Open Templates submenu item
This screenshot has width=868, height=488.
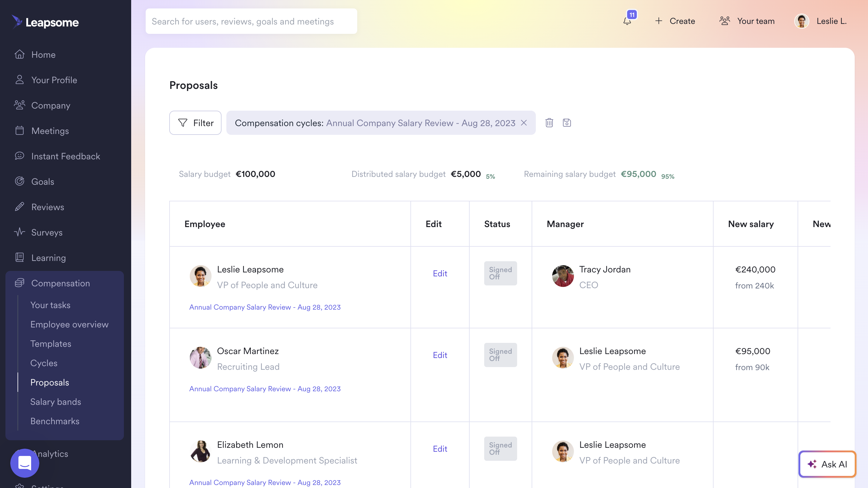(51, 344)
